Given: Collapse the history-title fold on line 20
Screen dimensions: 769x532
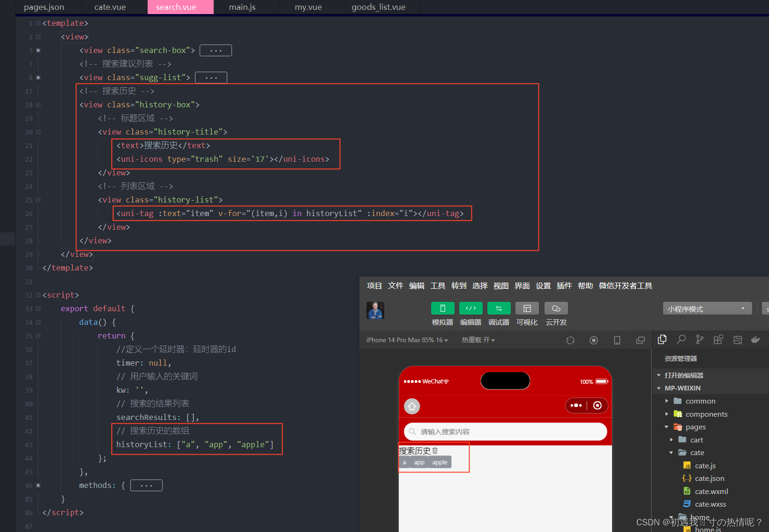Looking at the screenshot, I should (38, 132).
